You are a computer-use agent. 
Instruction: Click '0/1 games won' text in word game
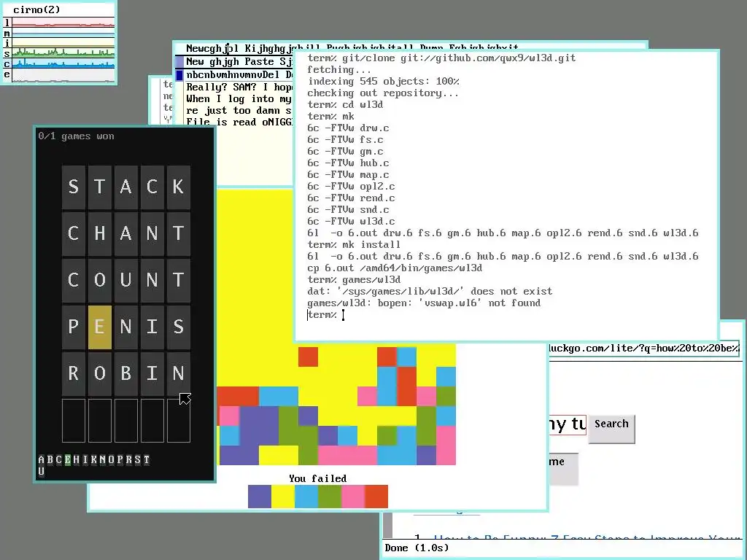click(76, 136)
